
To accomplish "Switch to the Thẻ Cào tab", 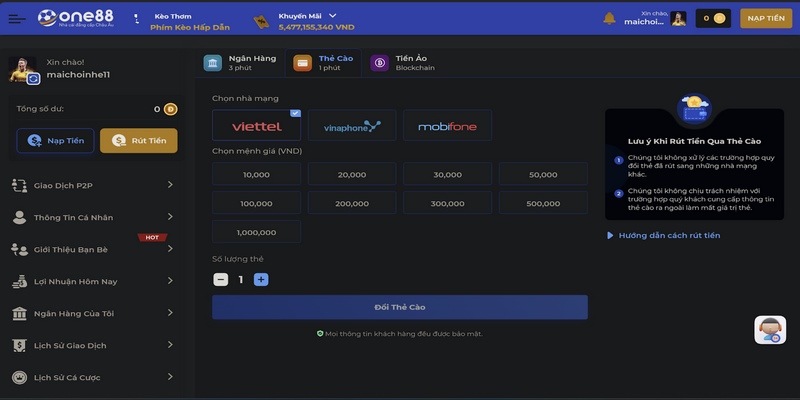I will click(323, 63).
